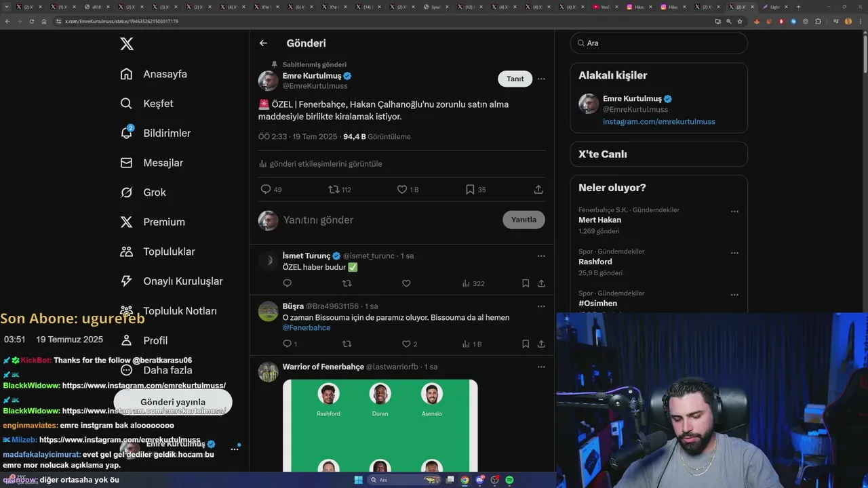Open Onaylı Kuruluşlar in the sidebar

[x=171, y=281]
